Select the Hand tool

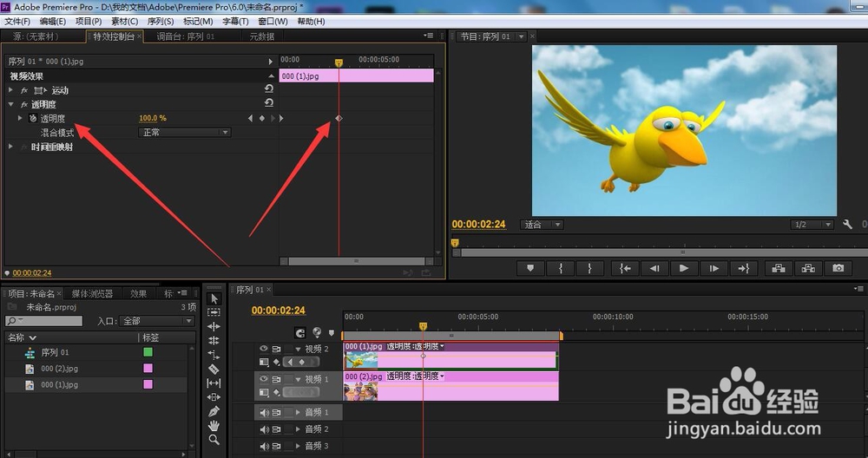214,425
